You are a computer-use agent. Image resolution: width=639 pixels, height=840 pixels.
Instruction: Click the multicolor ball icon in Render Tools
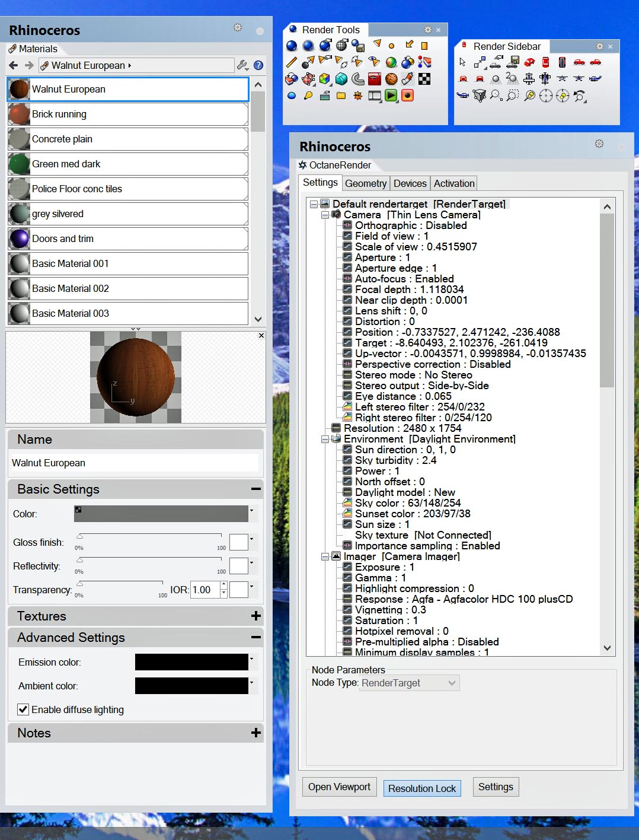coord(391,62)
